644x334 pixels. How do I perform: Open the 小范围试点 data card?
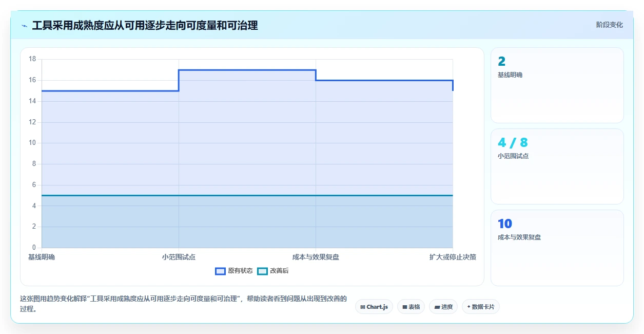click(x=557, y=166)
